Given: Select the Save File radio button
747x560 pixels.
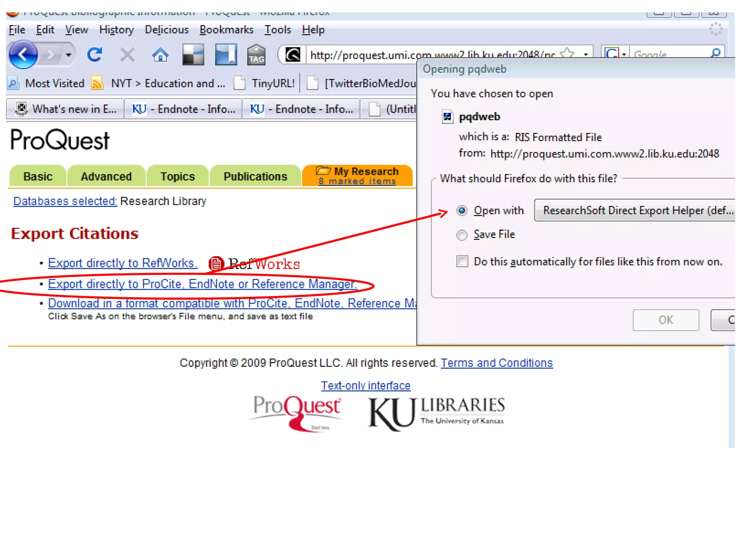Looking at the screenshot, I should click(x=462, y=235).
